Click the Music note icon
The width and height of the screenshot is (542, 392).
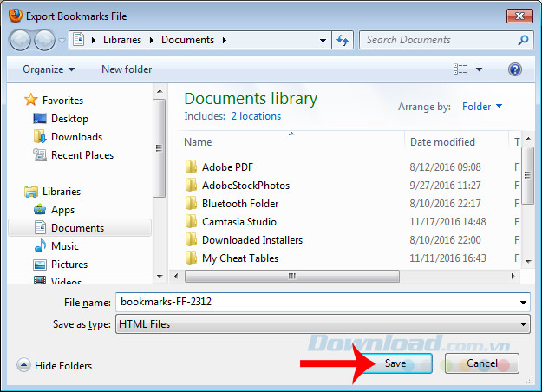point(40,245)
